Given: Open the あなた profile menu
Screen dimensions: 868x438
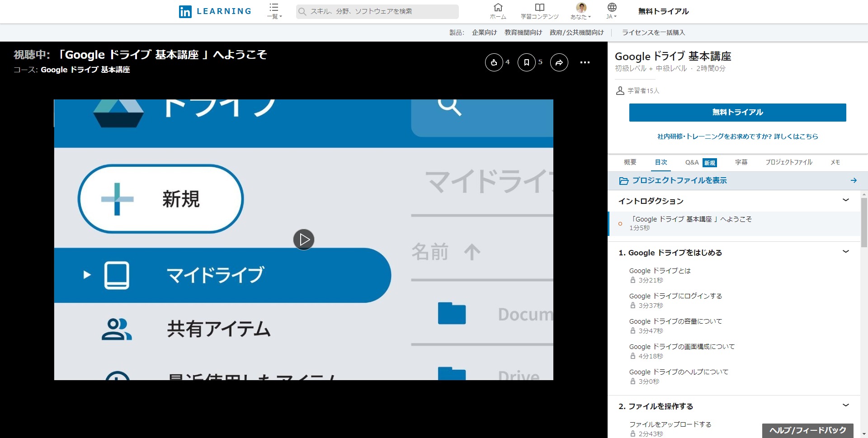Looking at the screenshot, I should click(x=581, y=11).
